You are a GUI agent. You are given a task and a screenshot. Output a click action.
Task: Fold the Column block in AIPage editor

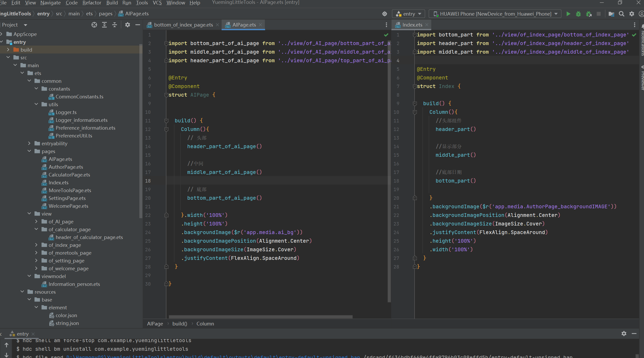166,129
